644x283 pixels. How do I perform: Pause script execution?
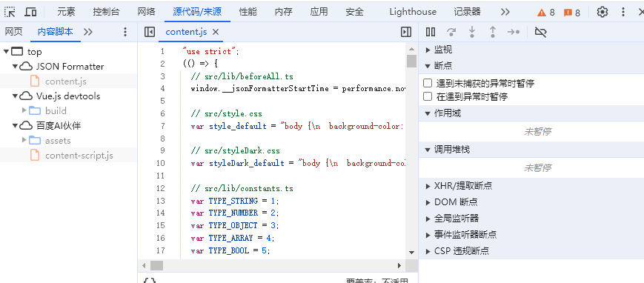(431, 32)
